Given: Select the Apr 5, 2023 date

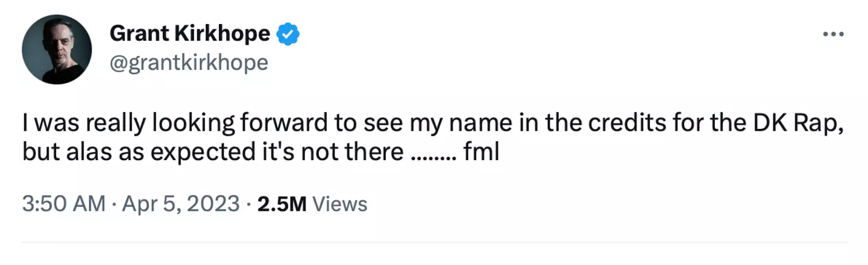Looking at the screenshot, I should [181, 204].
